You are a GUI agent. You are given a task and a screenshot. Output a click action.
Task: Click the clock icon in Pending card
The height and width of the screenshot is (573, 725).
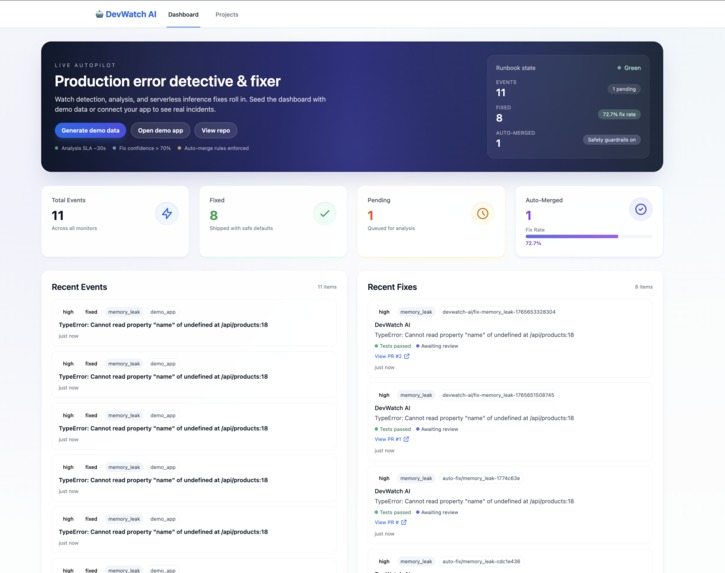(x=483, y=213)
